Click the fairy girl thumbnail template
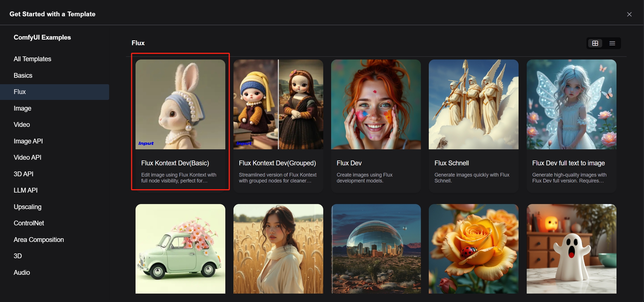This screenshot has width=644, height=302. (x=572, y=104)
